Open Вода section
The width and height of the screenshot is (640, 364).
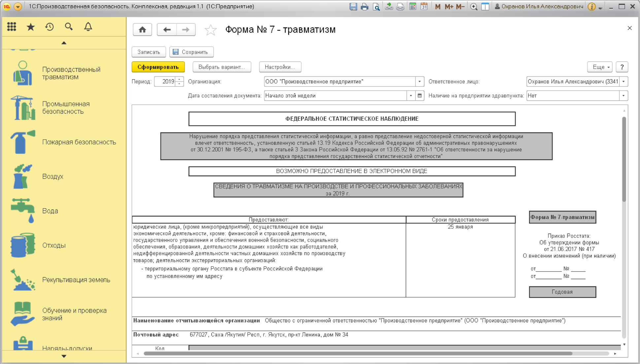point(64,211)
